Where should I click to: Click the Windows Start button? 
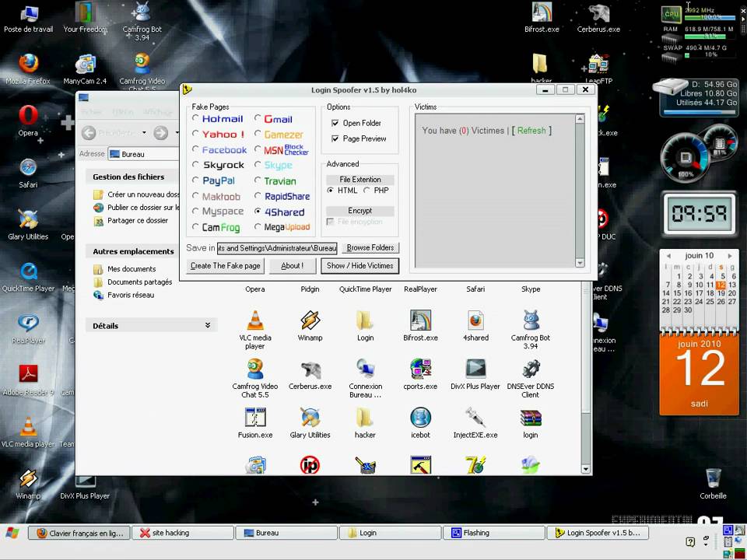click(x=12, y=533)
